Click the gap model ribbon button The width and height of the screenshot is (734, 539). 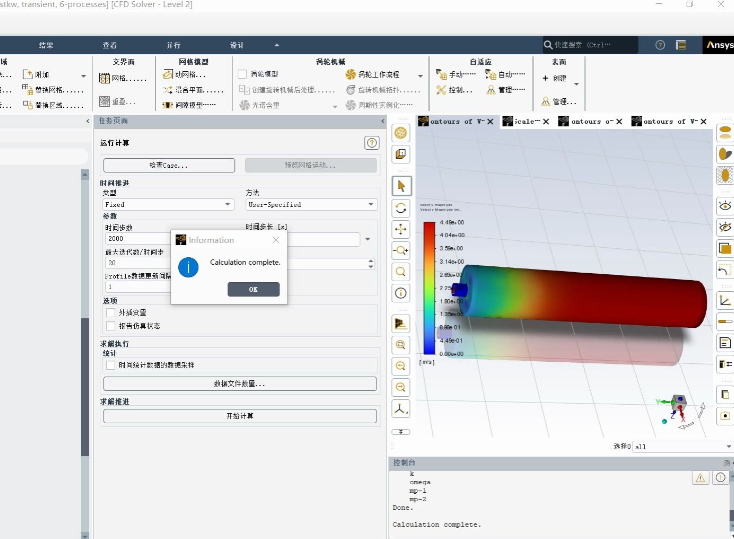tap(189, 105)
